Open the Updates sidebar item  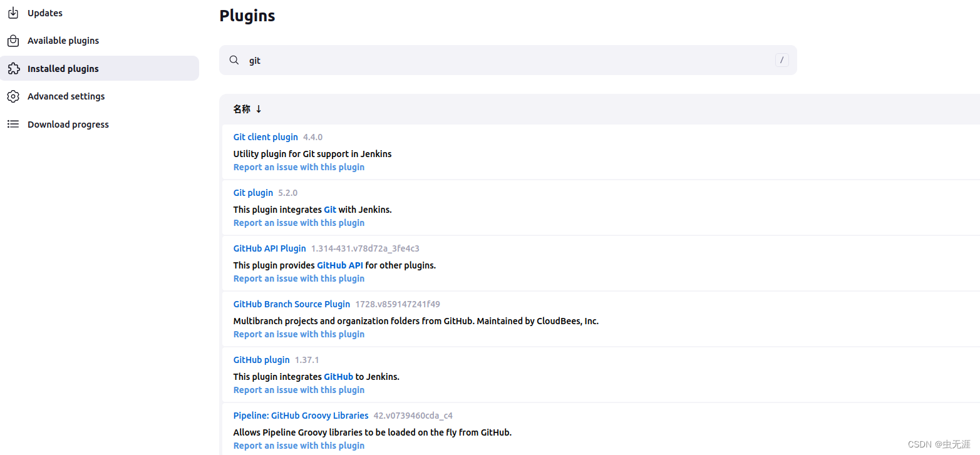(100, 13)
